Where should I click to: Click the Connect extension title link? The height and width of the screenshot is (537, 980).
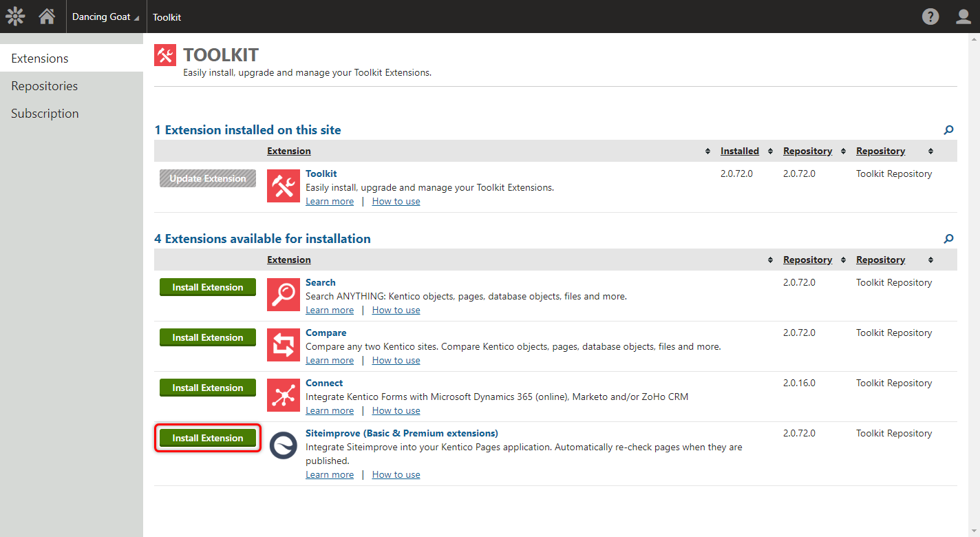[324, 383]
